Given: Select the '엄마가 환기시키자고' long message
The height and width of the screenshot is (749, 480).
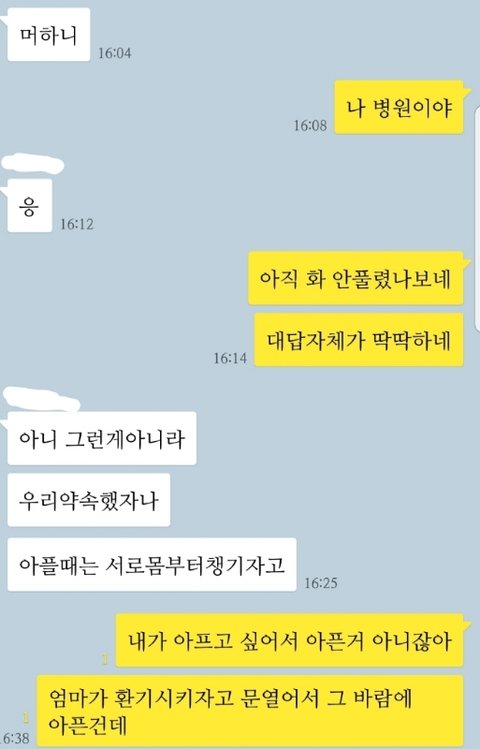Looking at the screenshot, I should (250, 711).
